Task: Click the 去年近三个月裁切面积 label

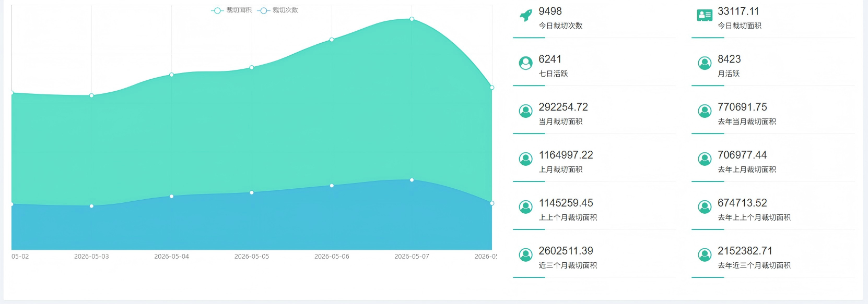Action: tap(754, 265)
